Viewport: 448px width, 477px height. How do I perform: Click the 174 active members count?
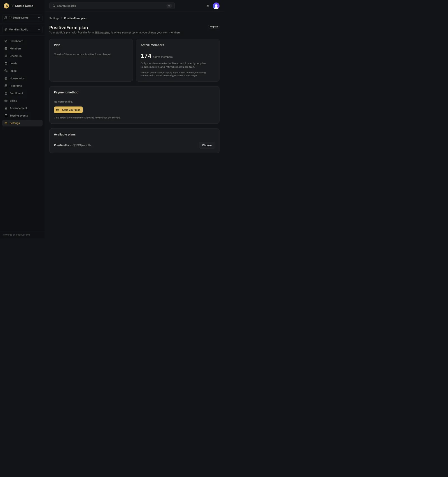(x=146, y=56)
